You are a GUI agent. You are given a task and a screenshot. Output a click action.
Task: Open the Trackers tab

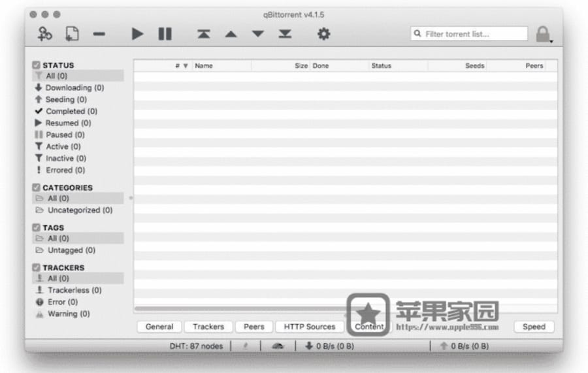208,327
